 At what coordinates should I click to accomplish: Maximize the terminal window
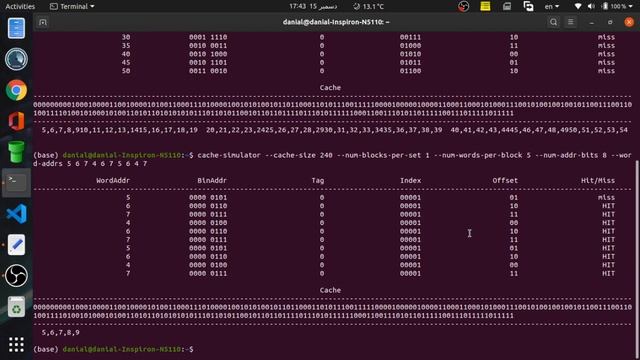[x=610, y=22]
